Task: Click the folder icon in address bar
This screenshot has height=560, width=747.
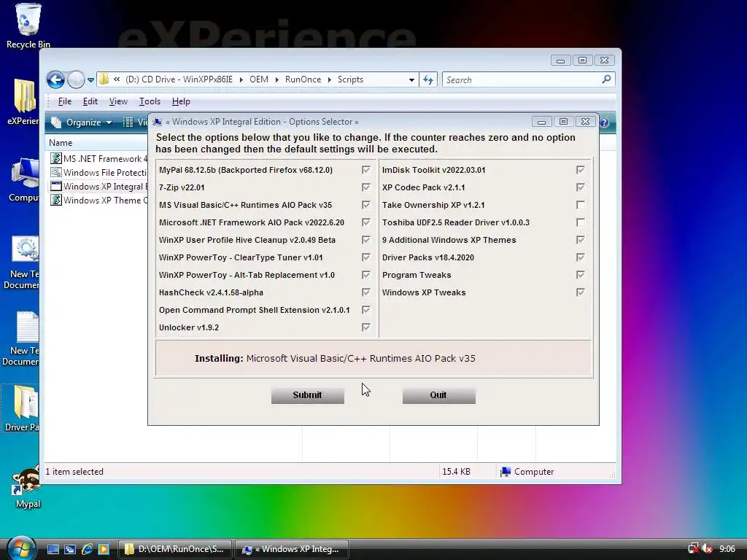Action: [x=104, y=79]
